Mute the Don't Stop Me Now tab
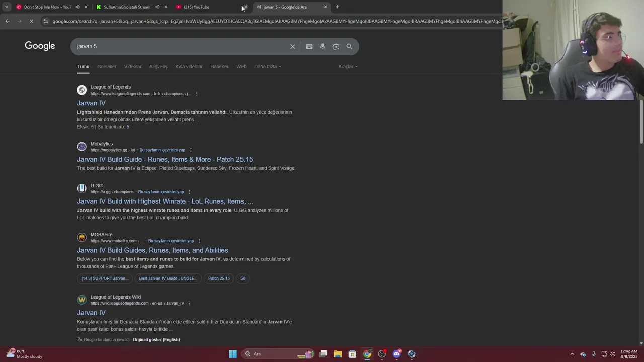 tap(77, 7)
